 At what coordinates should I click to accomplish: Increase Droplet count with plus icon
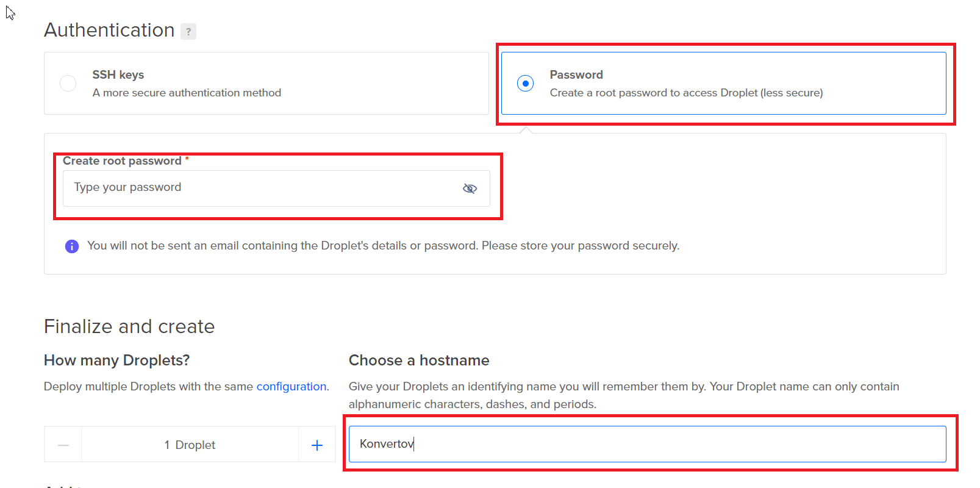pyautogui.click(x=317, y=445)
